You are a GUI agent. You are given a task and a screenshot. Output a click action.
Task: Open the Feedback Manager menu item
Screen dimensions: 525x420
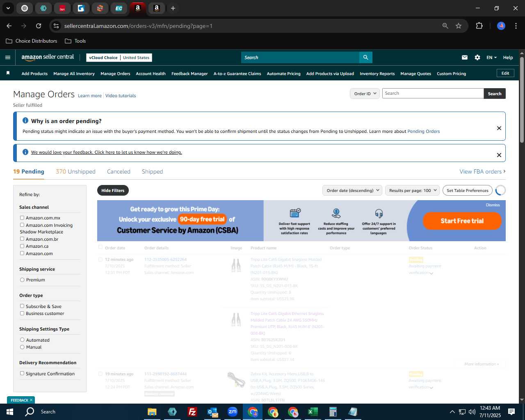point(189,74)
